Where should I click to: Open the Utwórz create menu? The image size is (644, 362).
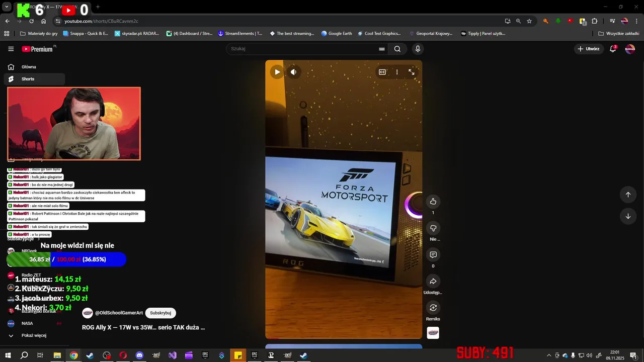click(588, 49)
